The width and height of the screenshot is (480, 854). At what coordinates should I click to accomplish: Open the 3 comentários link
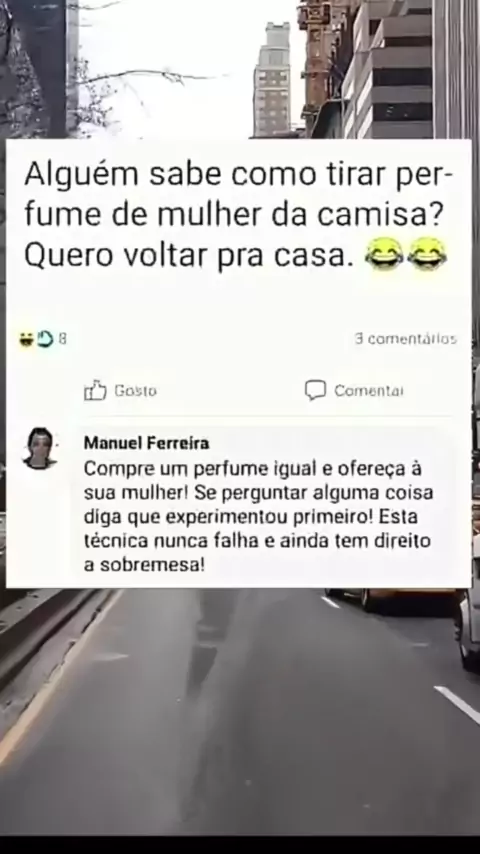(405, 339)
